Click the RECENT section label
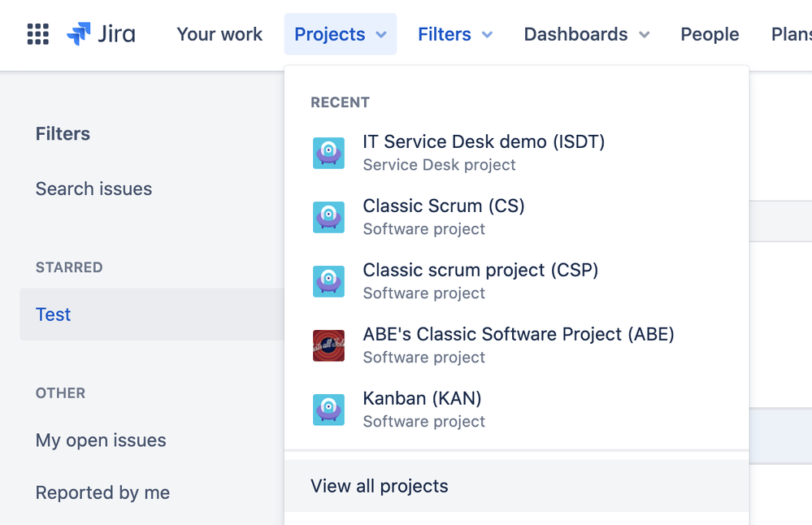The width and height of the screenshot is (812, 525). click(341, 102)
